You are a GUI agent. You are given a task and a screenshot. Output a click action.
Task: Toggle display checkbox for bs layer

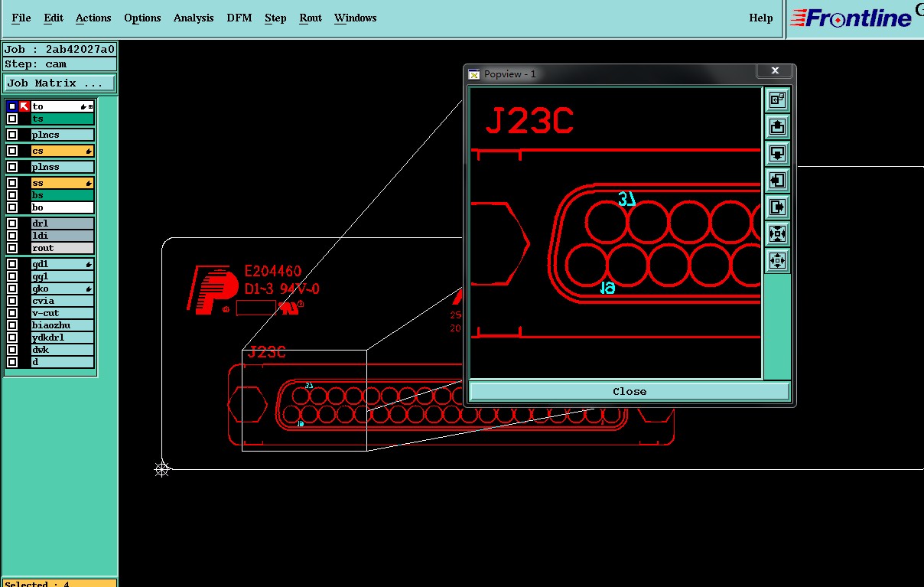(12, 195)
